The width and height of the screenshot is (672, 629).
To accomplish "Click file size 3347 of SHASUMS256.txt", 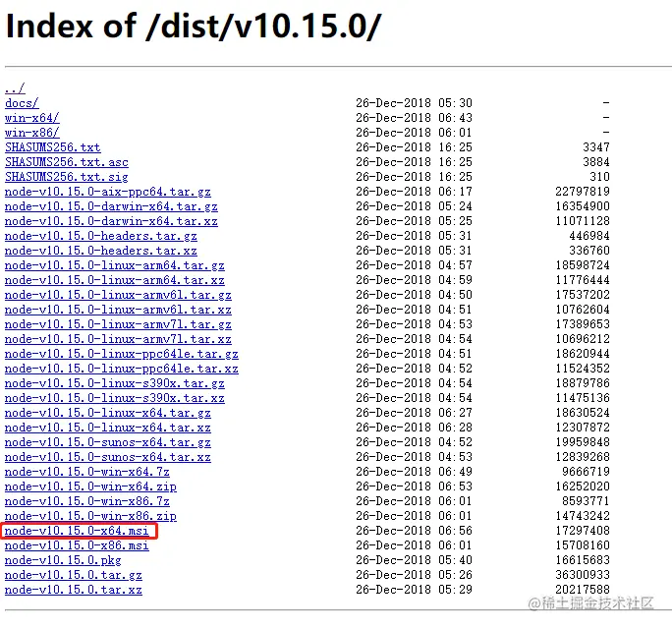I will [596, 147].
